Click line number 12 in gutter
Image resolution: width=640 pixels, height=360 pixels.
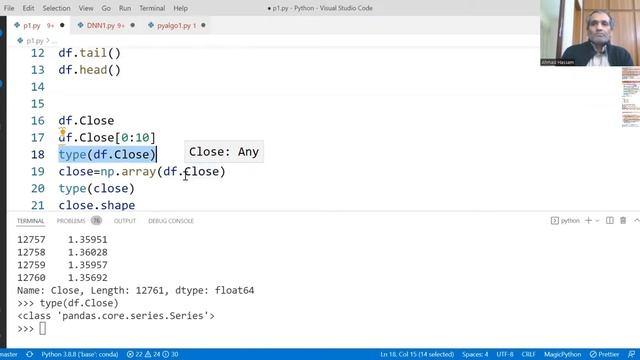38,53
